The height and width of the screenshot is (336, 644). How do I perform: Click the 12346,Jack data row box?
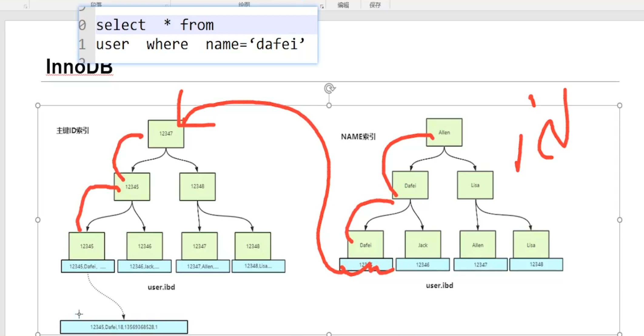click(x=144, y=266)
